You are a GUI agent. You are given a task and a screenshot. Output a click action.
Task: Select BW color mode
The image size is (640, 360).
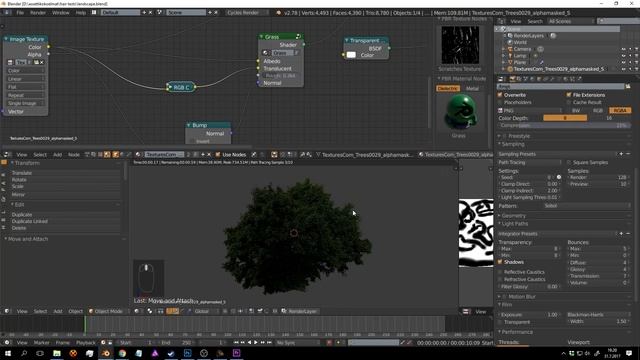click(576, 110)
